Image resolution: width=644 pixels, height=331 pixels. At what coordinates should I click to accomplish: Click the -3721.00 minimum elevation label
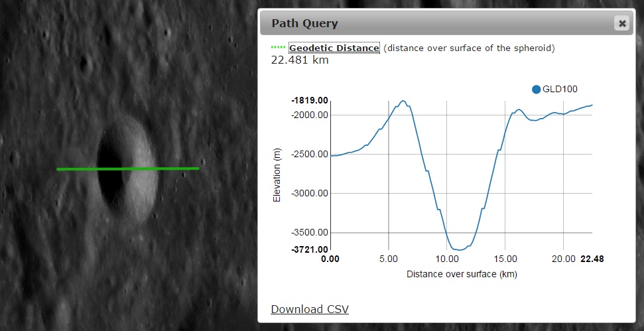pyautogui.click(x=309, y=249)
